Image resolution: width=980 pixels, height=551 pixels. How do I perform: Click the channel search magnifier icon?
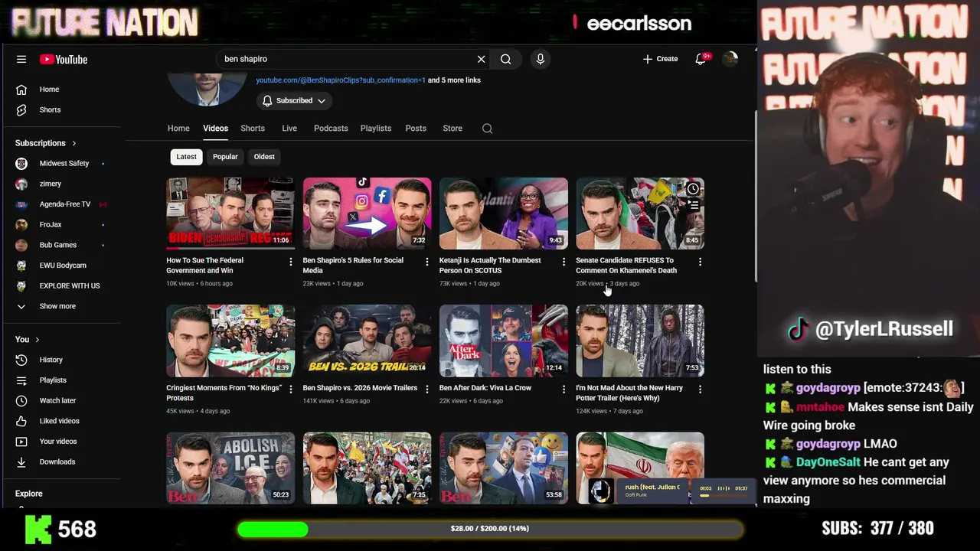click(x=488, y=129)
